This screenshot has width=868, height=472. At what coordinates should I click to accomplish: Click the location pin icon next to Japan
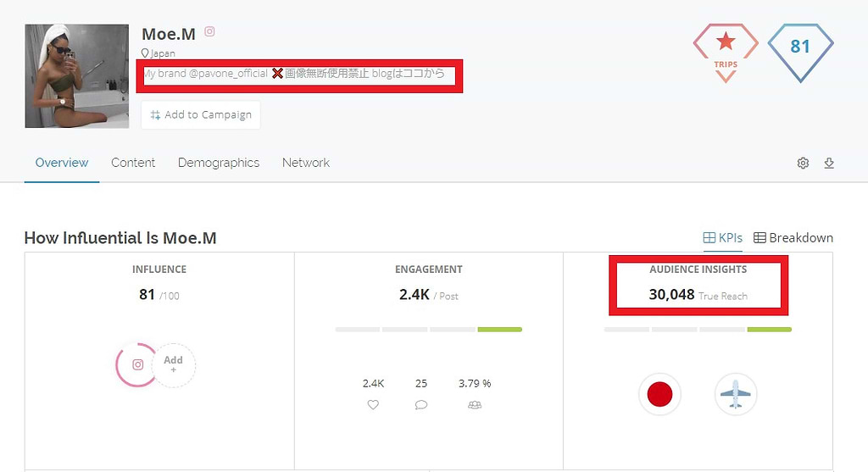[145, 53]
